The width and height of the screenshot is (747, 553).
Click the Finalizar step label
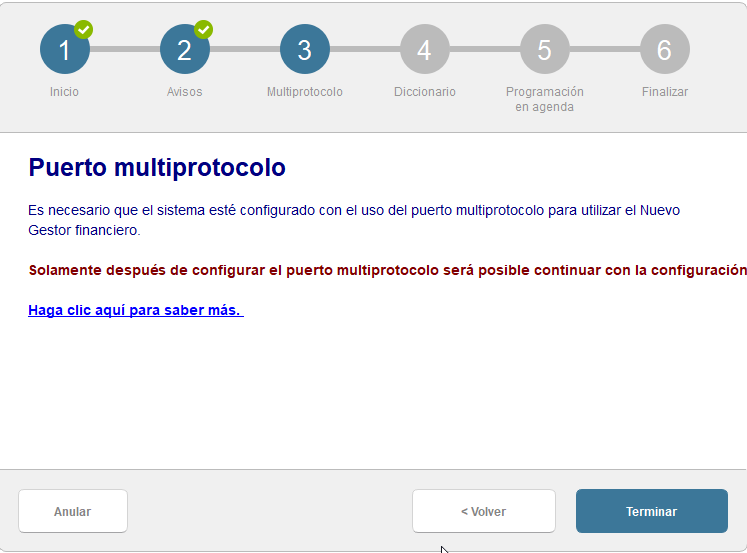tap(665, 91)
